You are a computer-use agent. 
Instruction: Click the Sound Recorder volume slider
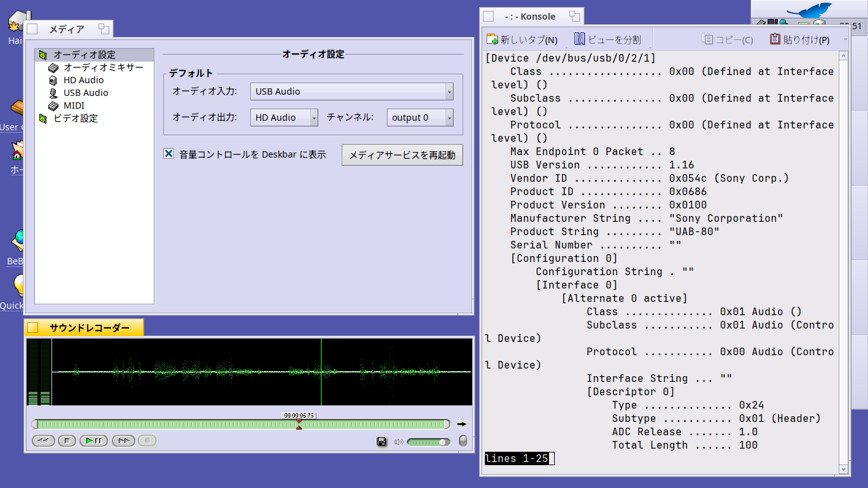[x=428, y=442]
